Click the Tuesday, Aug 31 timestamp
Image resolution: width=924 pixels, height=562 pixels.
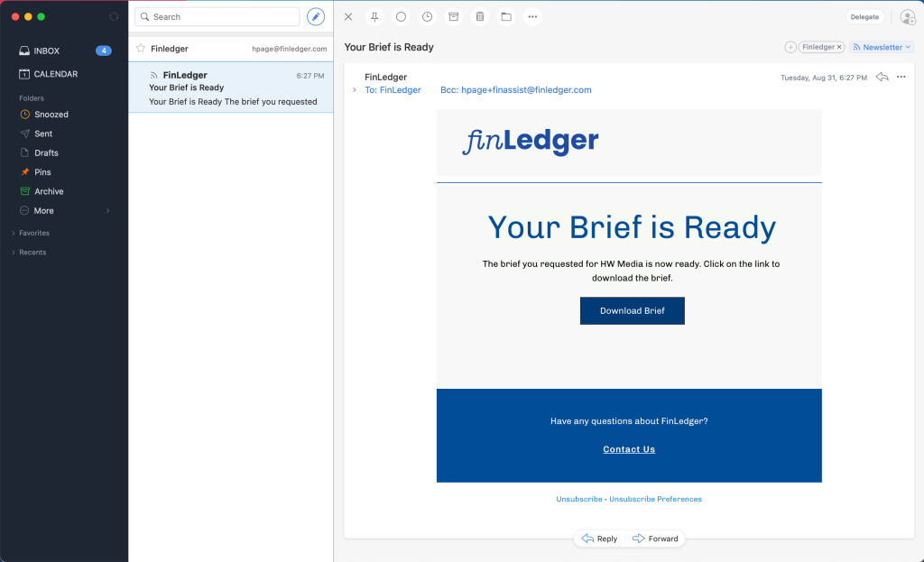[x=824, y=78]
